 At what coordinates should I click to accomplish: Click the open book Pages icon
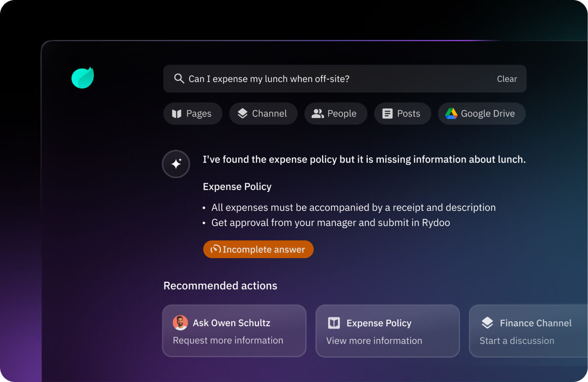tap(177, 114)
